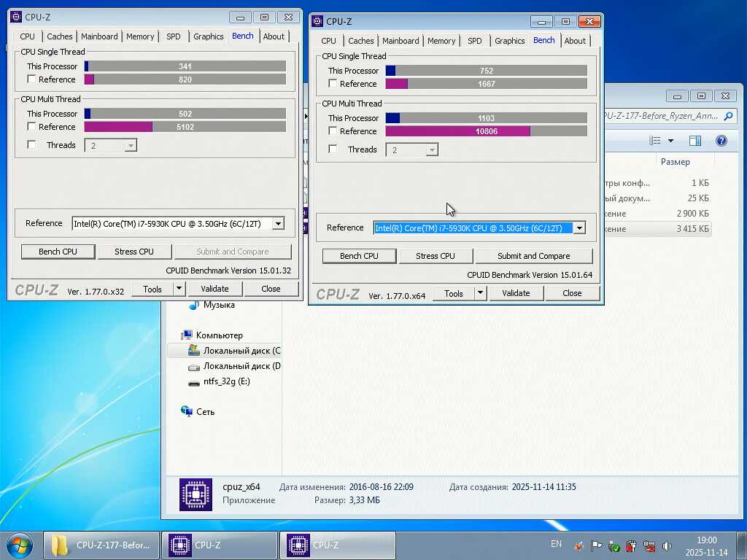Open the taskbar clock showing 19:00
This screenshot has height=560, width=747.
706,545
